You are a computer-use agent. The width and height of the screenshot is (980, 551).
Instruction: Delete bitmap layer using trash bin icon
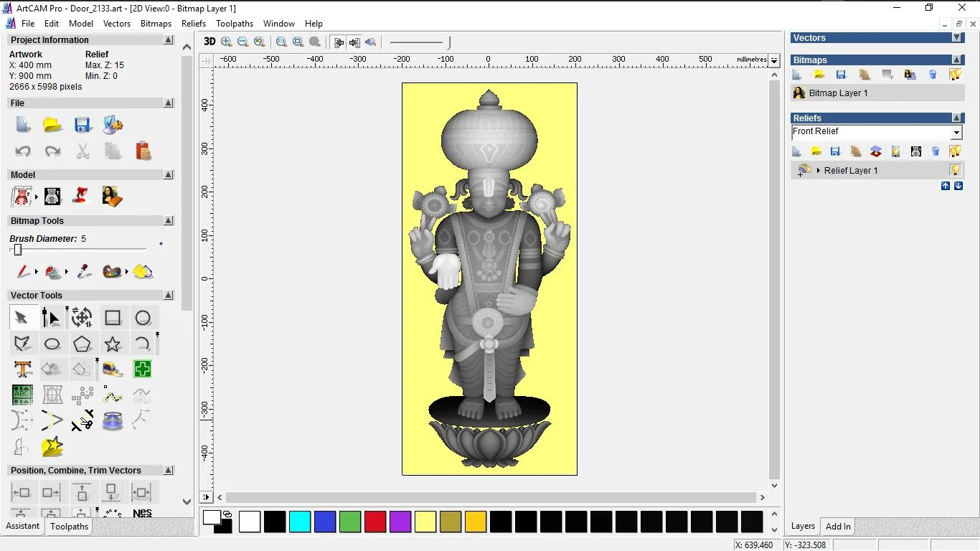coord(933,75)
